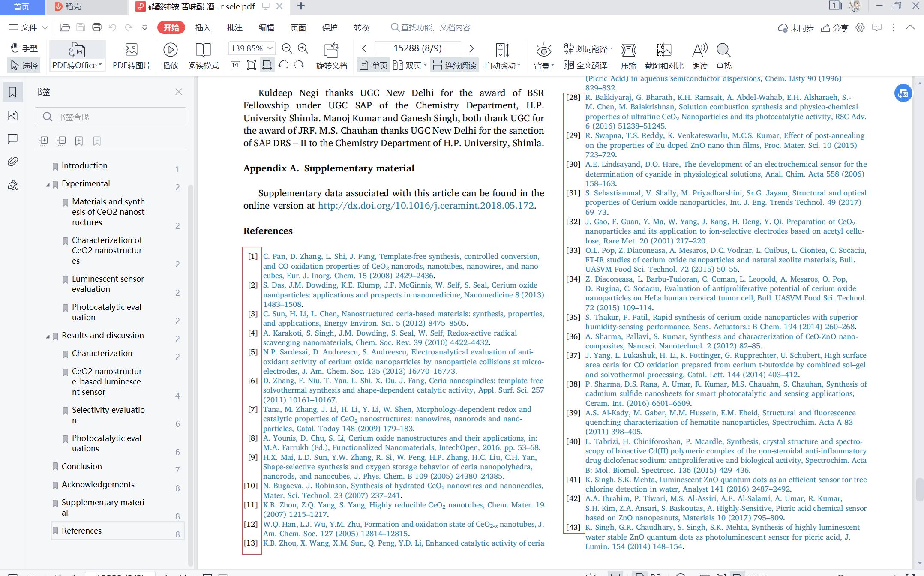
Task: Open the Convert menu tab
Action: pyautogui.click(x=361, y=27)
